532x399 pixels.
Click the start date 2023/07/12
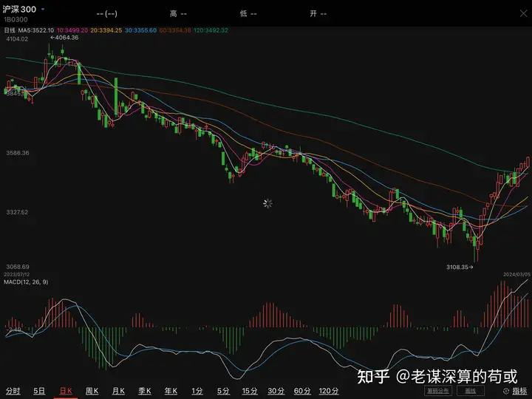[16, 274]
